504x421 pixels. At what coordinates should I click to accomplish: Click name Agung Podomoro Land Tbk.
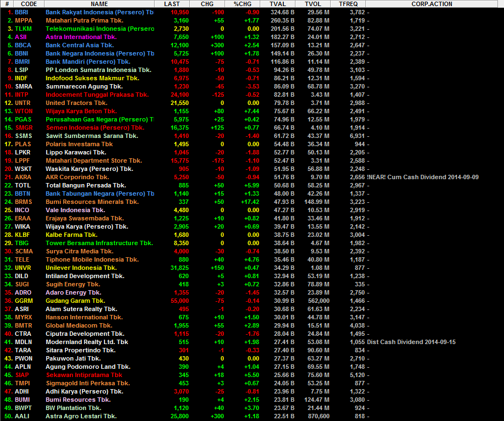coord(88,367)
